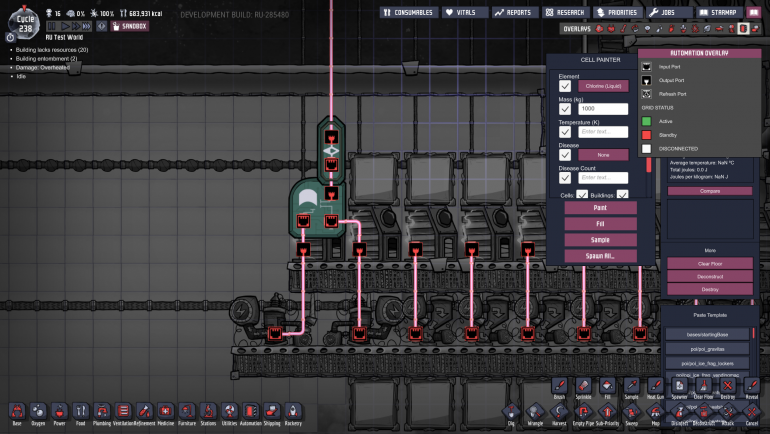Open the Shipping build category

[x=272, y=412]
